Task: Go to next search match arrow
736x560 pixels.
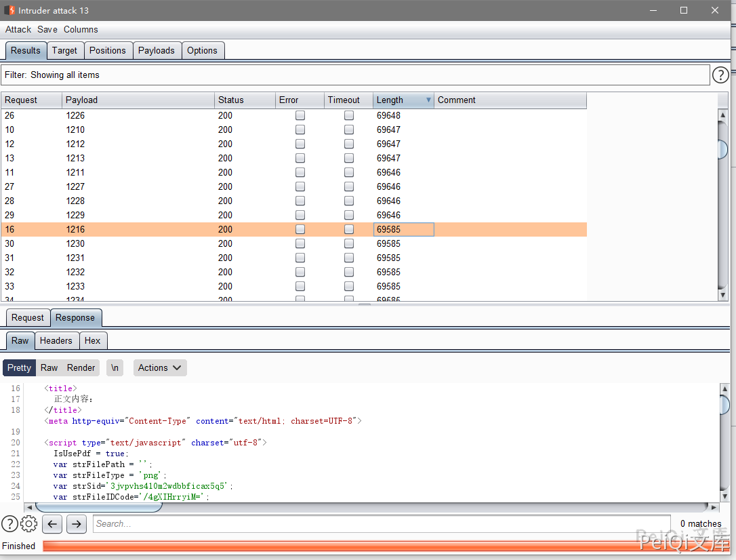Action: tap(76, 523)
